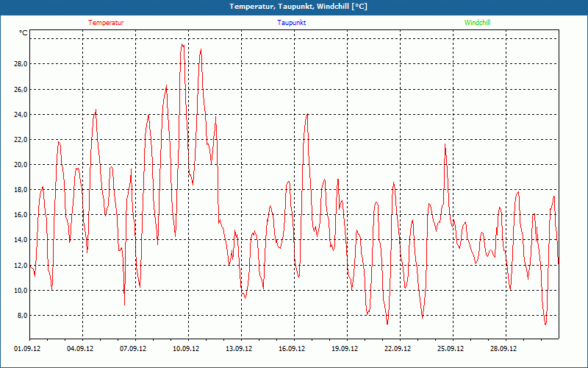Click the green Windchill legend label
Screen dimensions: 588x368
coord(477,23)
